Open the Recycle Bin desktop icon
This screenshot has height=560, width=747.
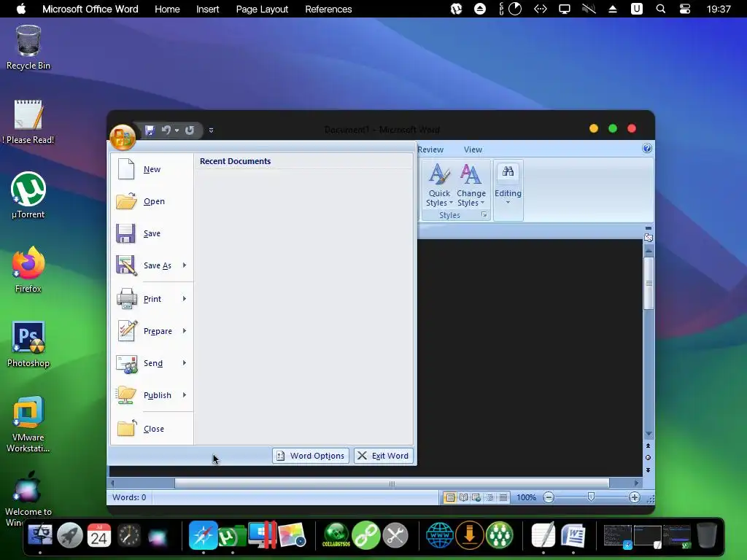coord(28,47)
